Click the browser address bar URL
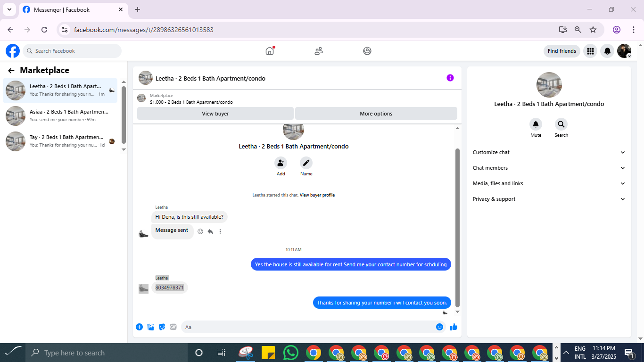The image size is (644, 362). point(144,30)
